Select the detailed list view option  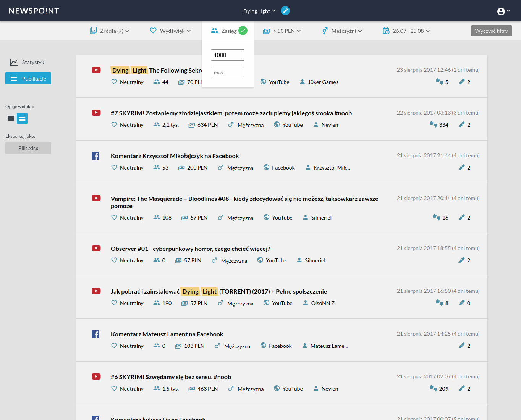pos(22,118)
